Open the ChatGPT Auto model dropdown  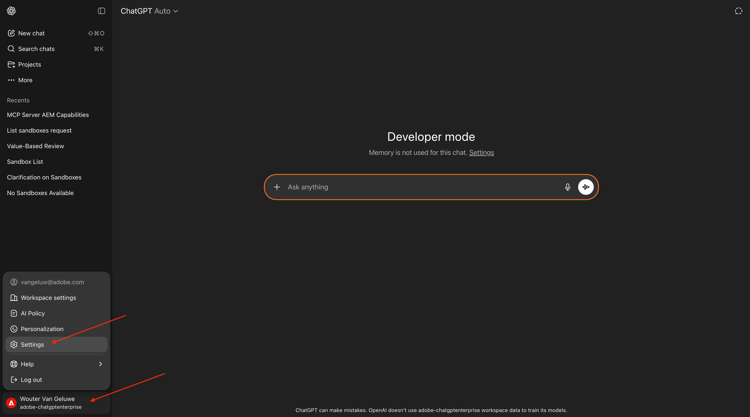pos(149,11)
